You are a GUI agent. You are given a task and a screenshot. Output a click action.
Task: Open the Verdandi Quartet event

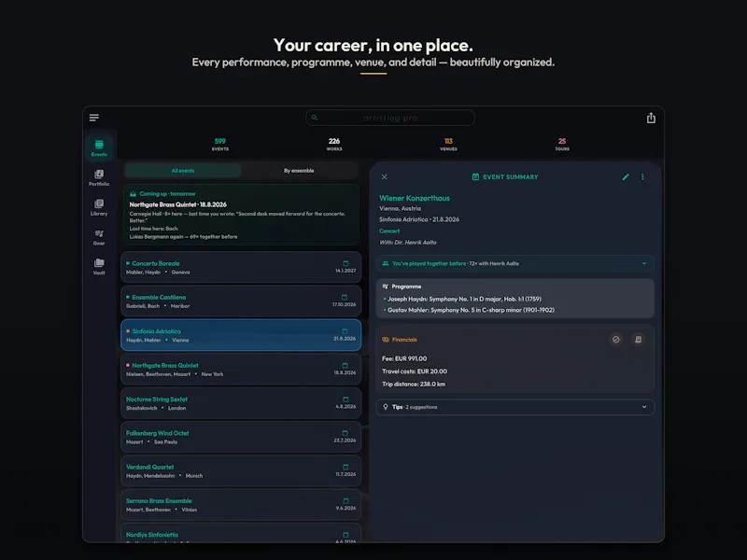pyautogui.click(x=241, y=470)
